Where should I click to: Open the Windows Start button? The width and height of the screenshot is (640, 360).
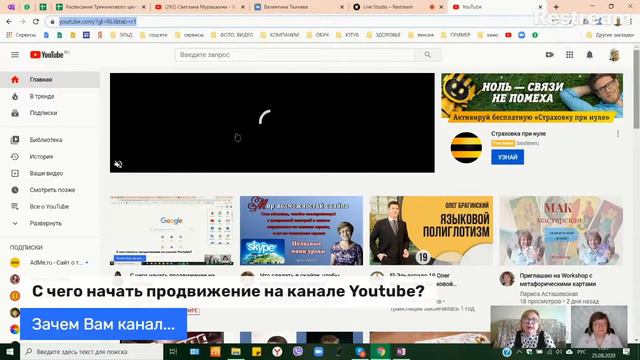(10, 351)
